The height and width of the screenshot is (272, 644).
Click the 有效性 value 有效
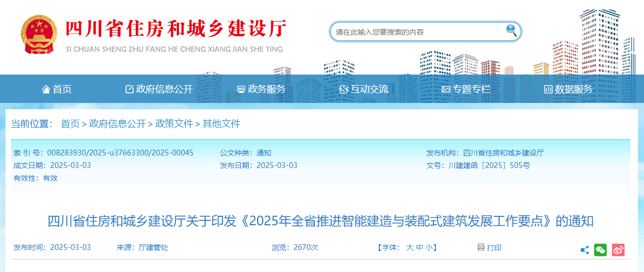50,178
